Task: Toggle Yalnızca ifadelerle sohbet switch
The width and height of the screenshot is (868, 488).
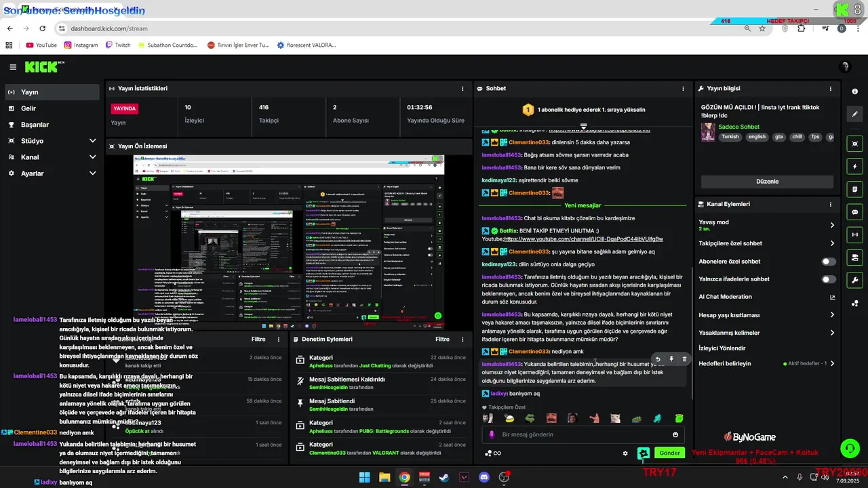Action: tap(829, 279)
